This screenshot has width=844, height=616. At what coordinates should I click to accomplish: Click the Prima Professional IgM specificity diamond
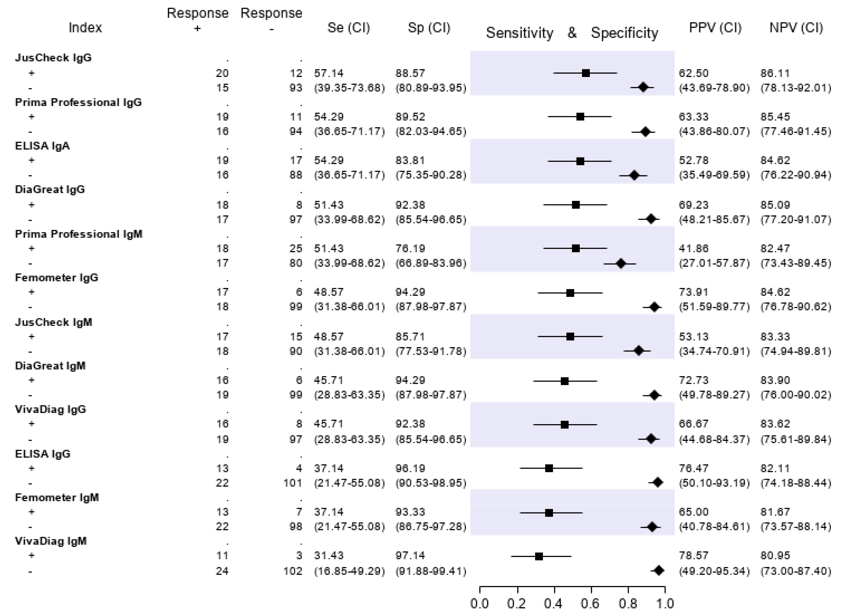(x=621, y=264)
